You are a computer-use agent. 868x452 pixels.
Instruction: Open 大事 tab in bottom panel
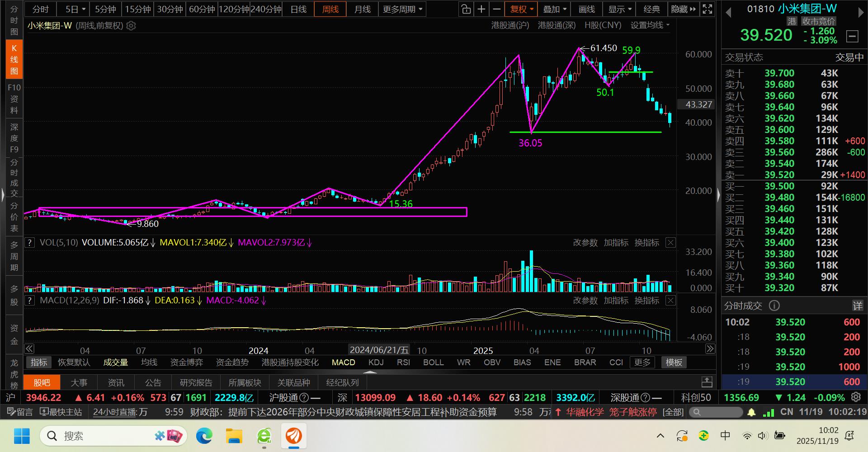[79, 382]
